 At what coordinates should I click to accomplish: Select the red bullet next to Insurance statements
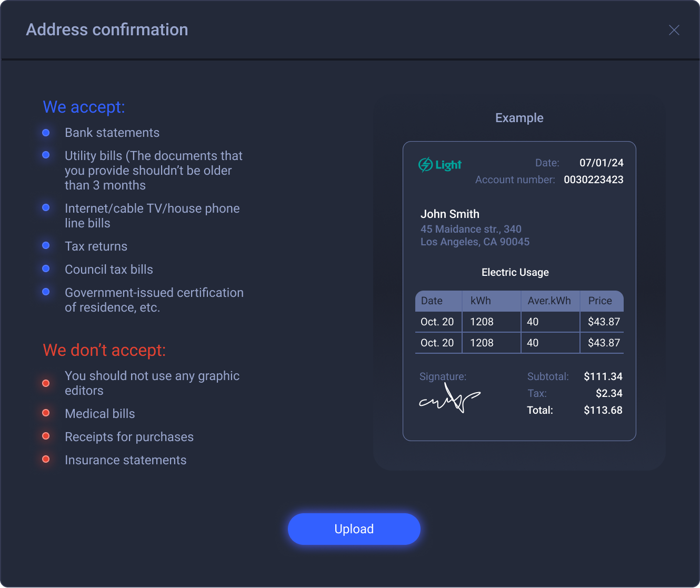(46, 459)
